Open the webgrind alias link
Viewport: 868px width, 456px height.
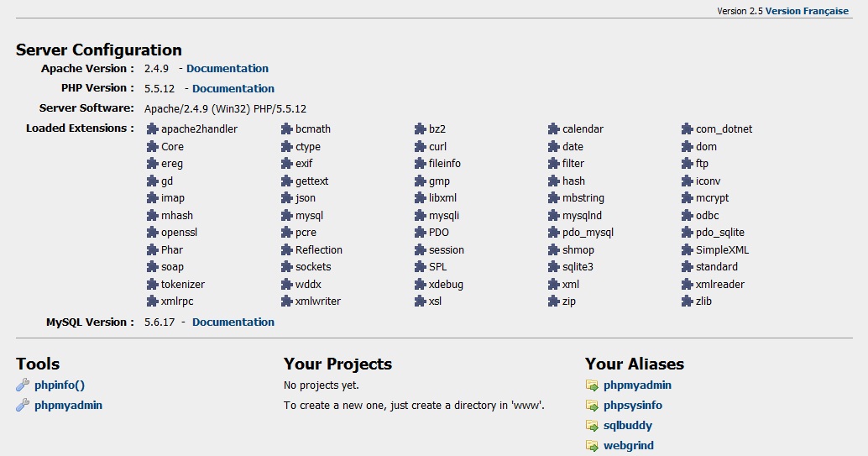[629, 446]
